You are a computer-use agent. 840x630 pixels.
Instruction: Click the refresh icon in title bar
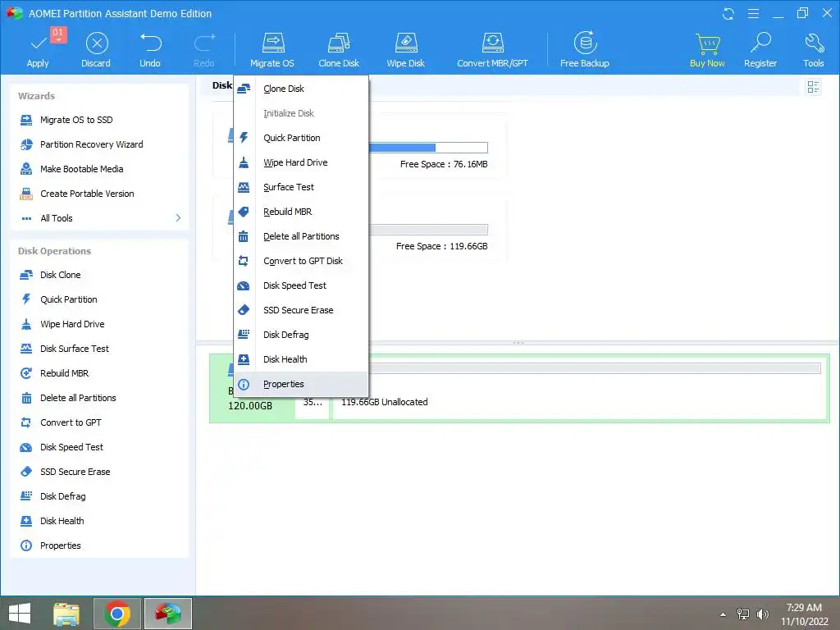(728, 13)
